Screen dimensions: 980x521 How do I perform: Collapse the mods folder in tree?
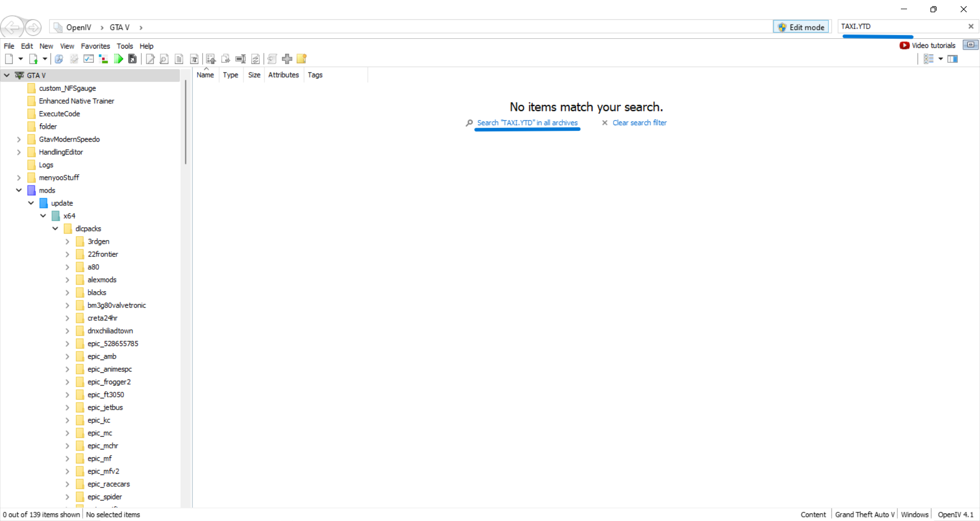(19, 190)
